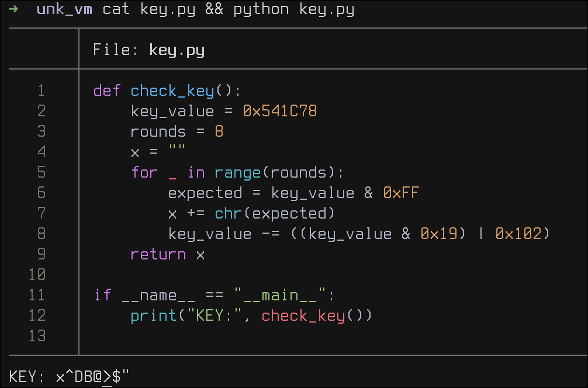
Task: Click line number 1 in the gutter
Action: pyautogui.click(x=41, y=91)
